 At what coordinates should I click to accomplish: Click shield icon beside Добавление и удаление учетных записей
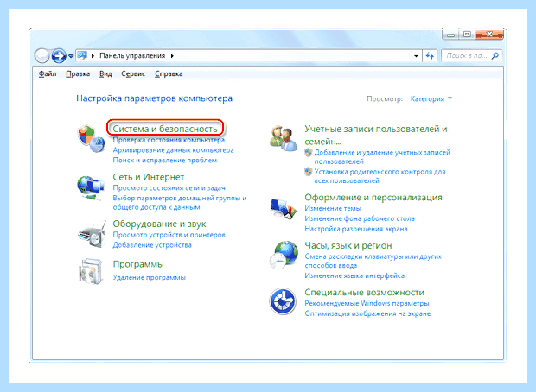coord(309,152)
